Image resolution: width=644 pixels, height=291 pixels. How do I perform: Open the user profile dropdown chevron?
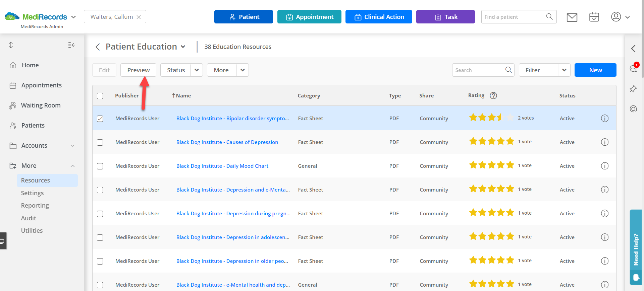pyautogui.click(x=627, y=17)
